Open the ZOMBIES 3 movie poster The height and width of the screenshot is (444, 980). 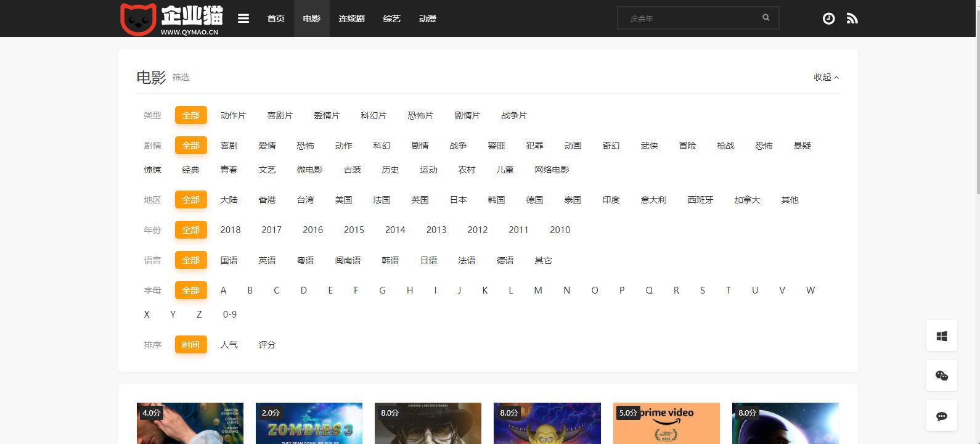309,424
